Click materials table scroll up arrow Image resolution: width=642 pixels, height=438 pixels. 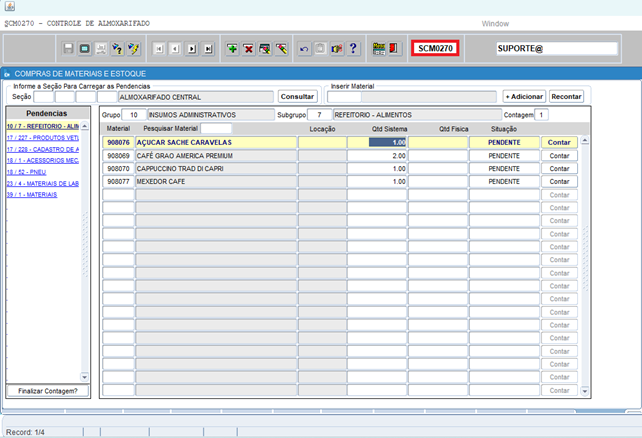point(585,141)
